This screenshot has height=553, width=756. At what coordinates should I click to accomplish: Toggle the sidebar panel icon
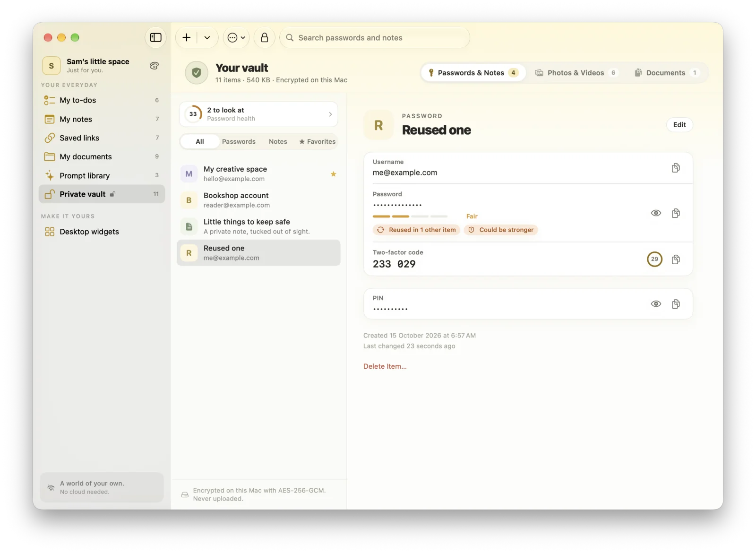tap(155, 37)
